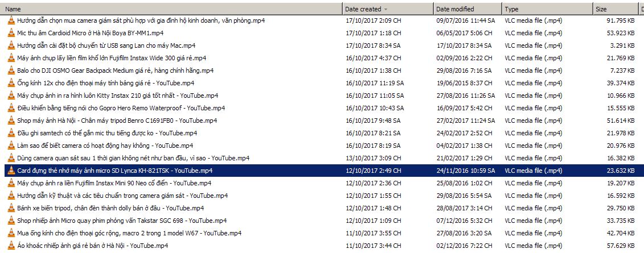
Task: Select file name Mua ống kính model W67
Action: coord(129,233)
